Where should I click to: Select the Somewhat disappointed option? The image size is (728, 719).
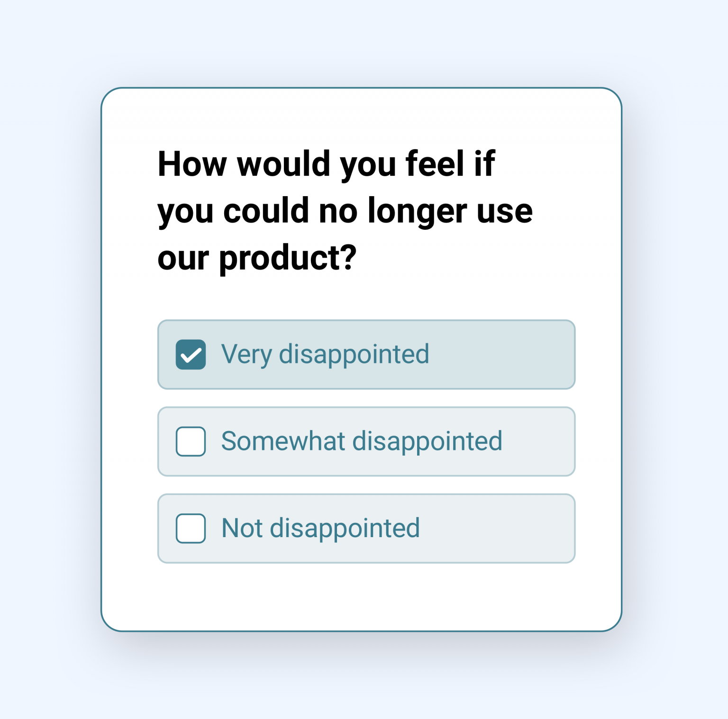tap(365, 441)
